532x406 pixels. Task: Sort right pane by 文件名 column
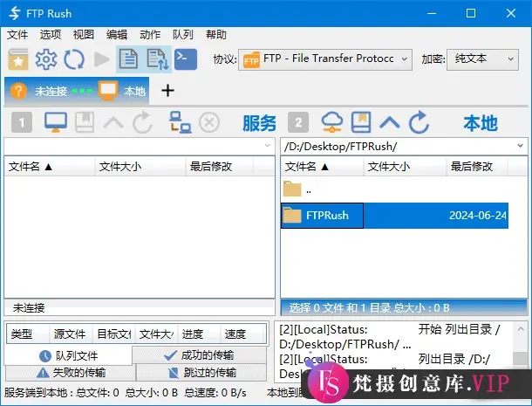tap(322, 167)
